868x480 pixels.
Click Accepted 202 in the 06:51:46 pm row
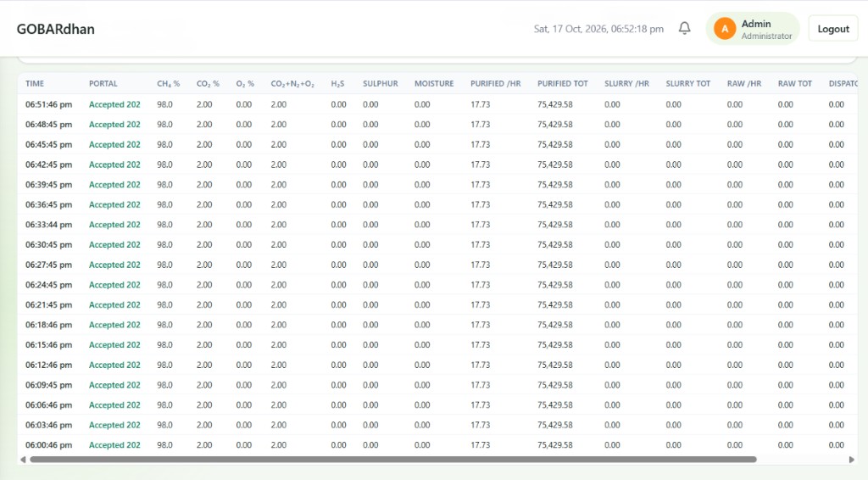tap(114, 104)
